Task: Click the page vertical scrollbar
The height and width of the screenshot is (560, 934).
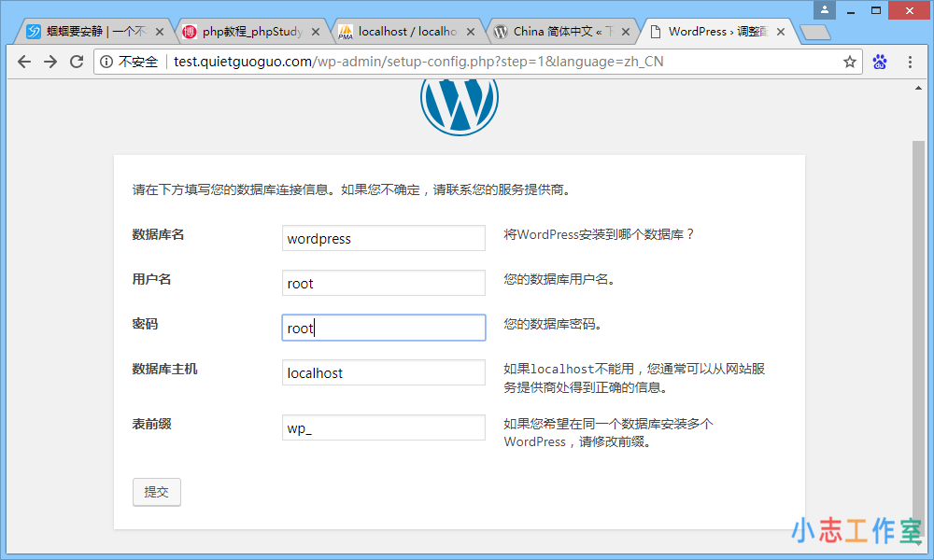Action: [918, 327]
